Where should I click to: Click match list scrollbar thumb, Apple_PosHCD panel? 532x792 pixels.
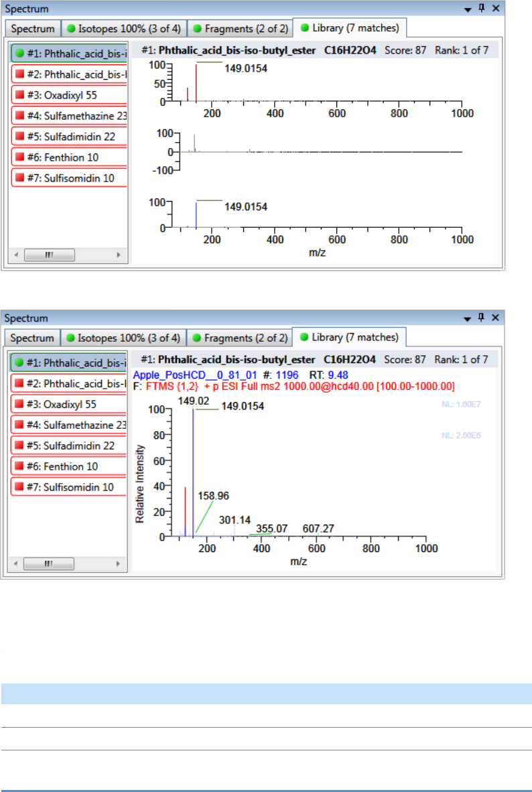(49, 564)
